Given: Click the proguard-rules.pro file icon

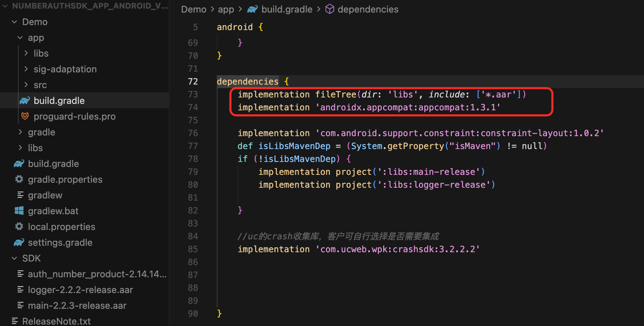Looking at the screenshot, I should (x=25, y=116).
